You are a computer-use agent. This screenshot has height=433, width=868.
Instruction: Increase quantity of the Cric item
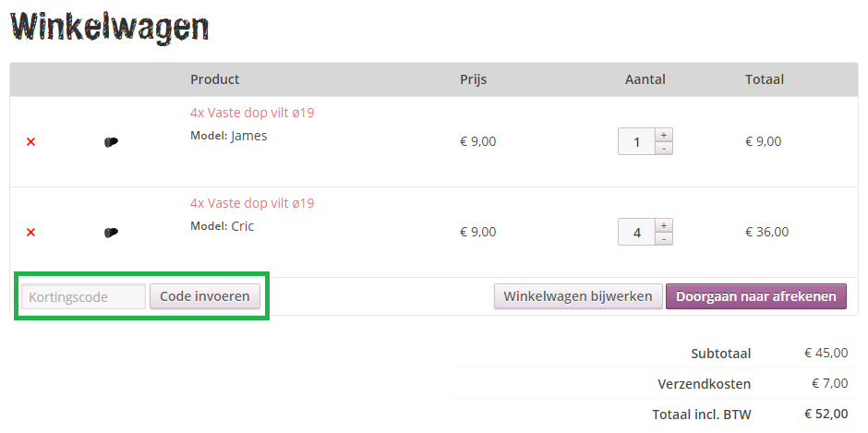click(x=664, y=225)
